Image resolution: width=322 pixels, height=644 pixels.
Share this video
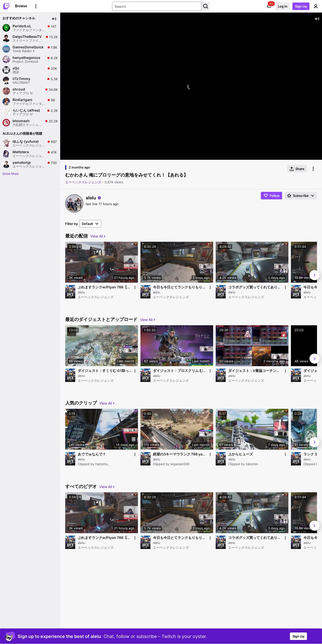297,169
